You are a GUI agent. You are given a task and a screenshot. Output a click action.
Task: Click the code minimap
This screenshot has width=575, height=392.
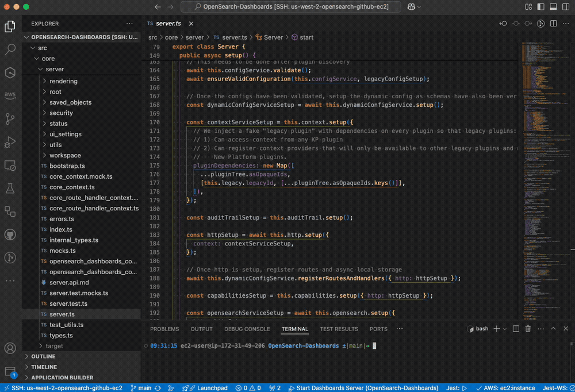point(546,181)
